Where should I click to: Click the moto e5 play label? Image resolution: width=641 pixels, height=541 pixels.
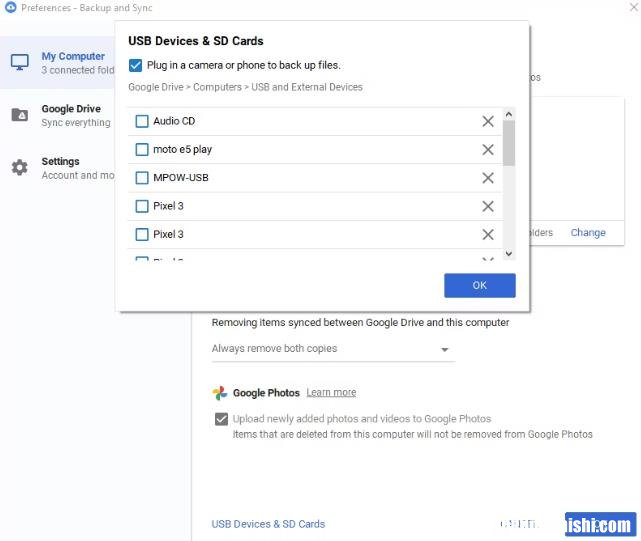pyautogui.click(x=182, y=150)
